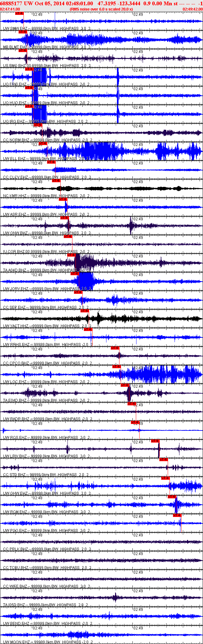The height and width of the screenshot is (644, 203).
Task: Click the red pick flag on CC NORM trace
Action: 38,125
